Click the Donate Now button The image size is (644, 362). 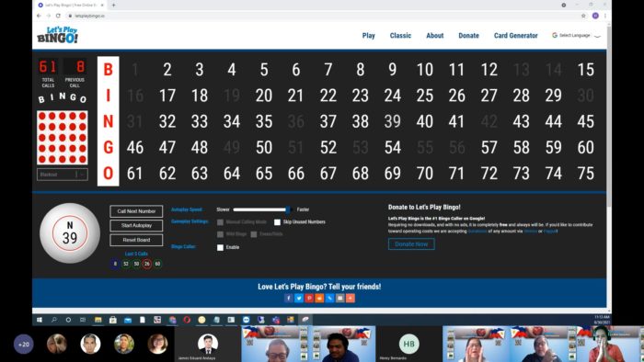[411, 243]
